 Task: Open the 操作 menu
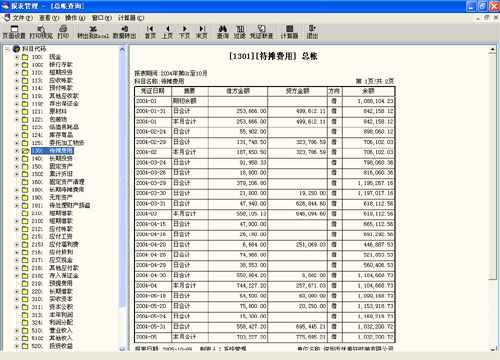pyautogui.click(x=75, y=18)
